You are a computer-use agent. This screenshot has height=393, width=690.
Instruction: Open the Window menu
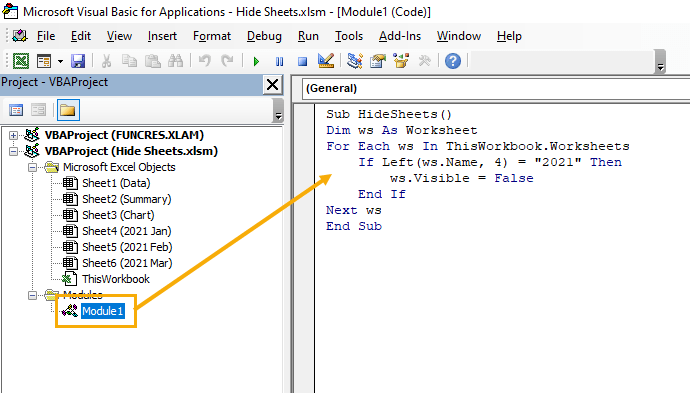coord(459,36)
